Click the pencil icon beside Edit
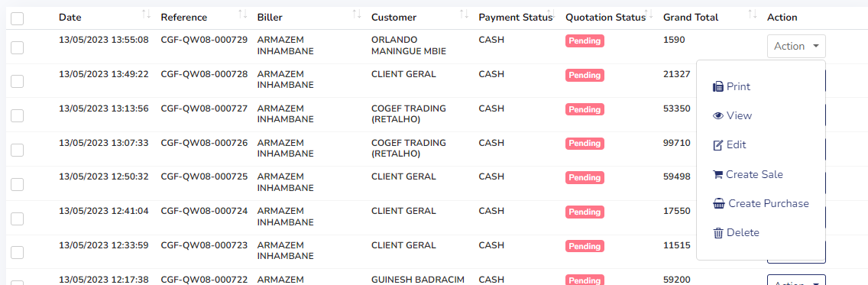 pos(718,145)
